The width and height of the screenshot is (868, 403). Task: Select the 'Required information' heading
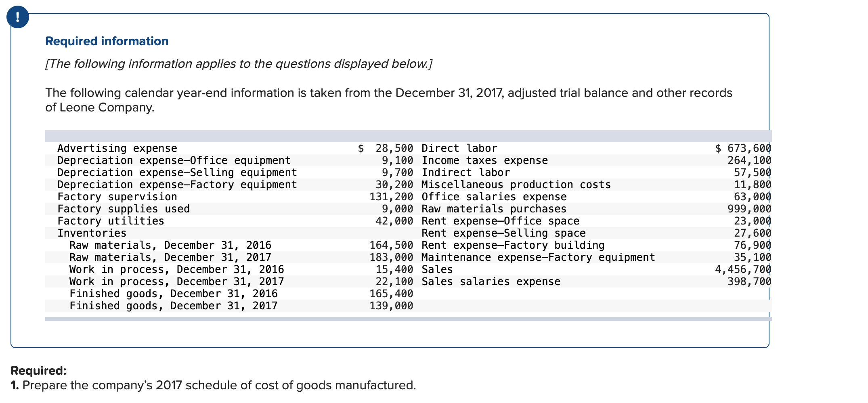[107, 41]
